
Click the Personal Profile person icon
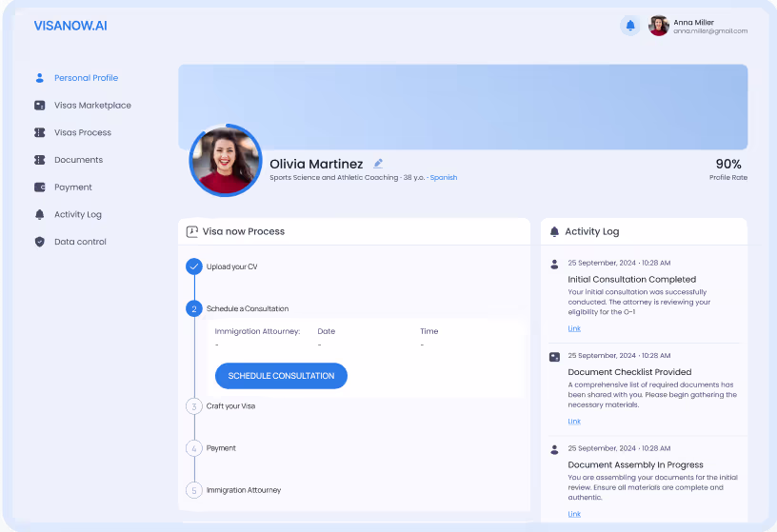pos(40,78)
